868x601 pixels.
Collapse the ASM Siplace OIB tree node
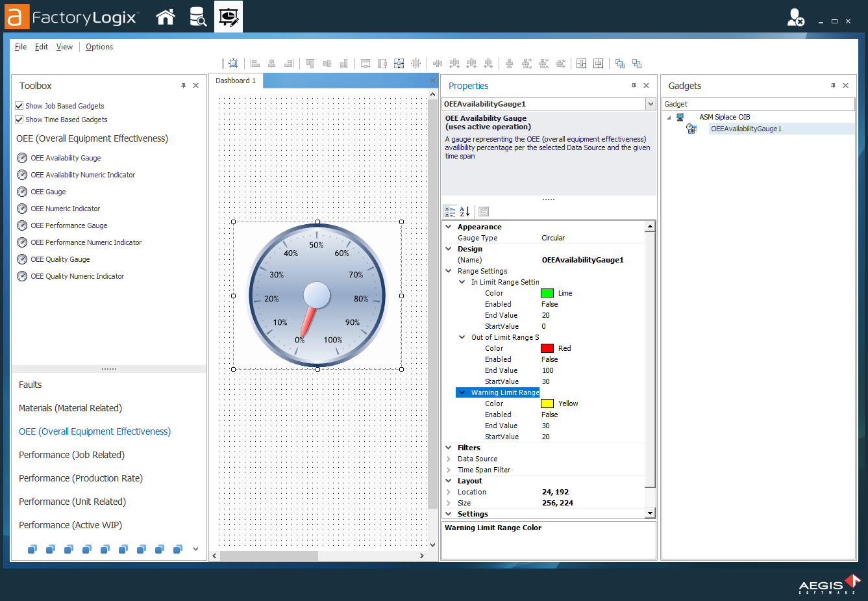tap(669, 118)
